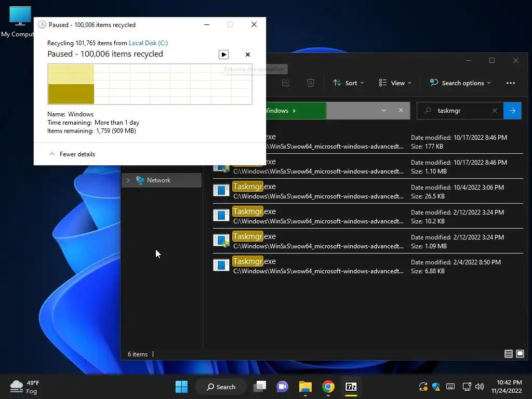Click the result dated 10/17/2022 sized 177 KB
Image resolution: width=532 pixels, height=399 pixels.
pos(395,141)
